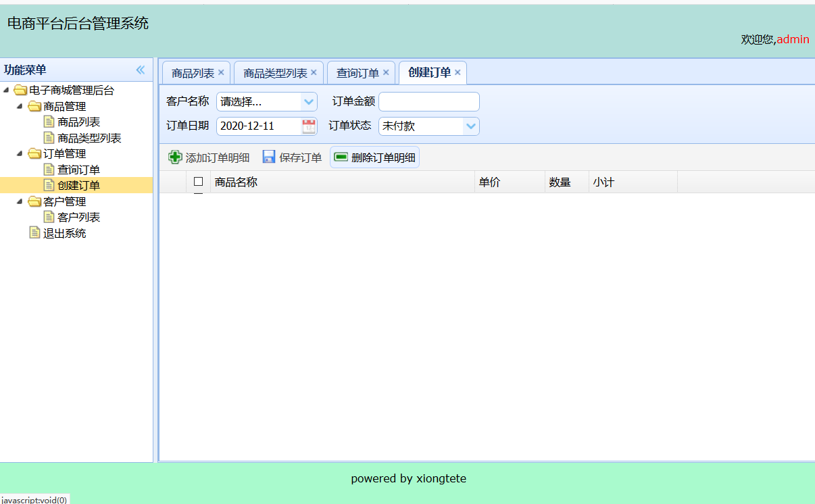
Task: Open the 客户名称 customer dropdown
Action: (x=308, y=101)
